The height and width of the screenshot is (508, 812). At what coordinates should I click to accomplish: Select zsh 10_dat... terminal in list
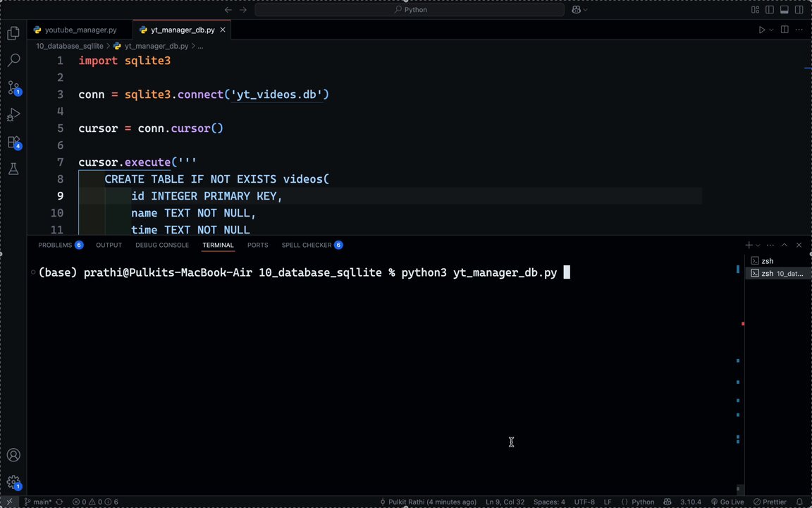click(x=777, y=273)
